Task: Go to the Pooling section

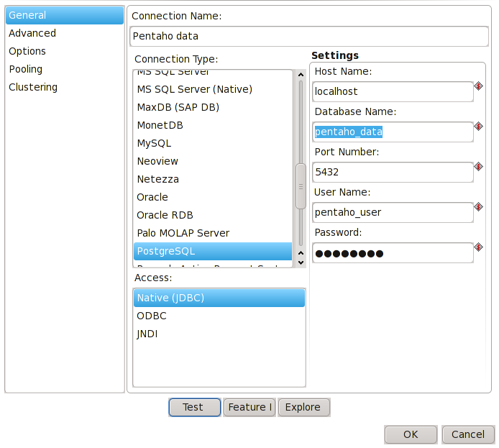Action: [65, 69]
